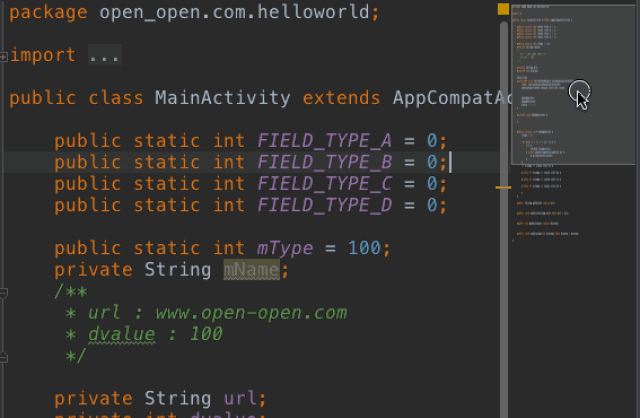This screenshot has width=640, height=418.
Task: Click the yellow warning stripe in gutter
Action: coord(503,187)
